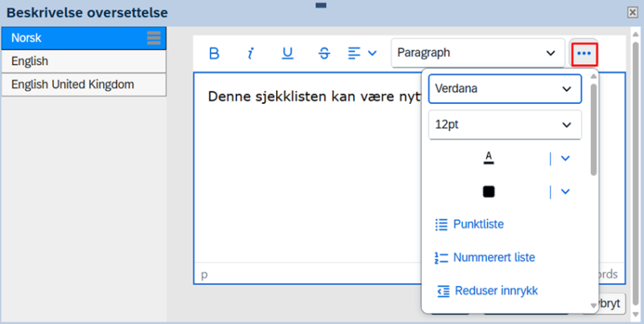This screenshot has width=644, height=324.
Task: Click the 'p' element path in status bar
Action: pos(204,274)
